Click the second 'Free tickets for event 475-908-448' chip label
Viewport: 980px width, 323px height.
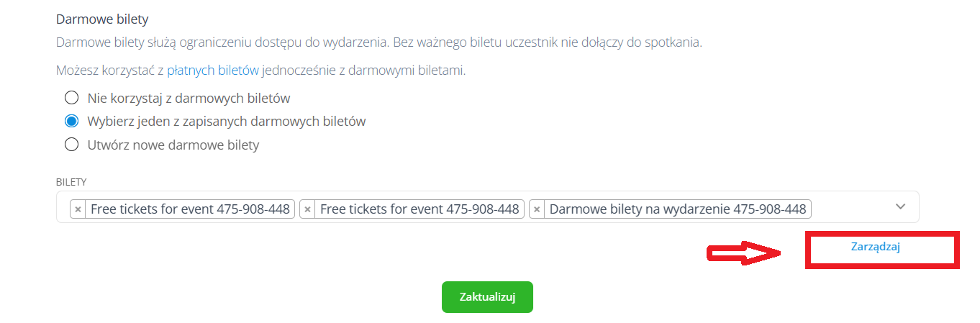click(x=419, y=209)
